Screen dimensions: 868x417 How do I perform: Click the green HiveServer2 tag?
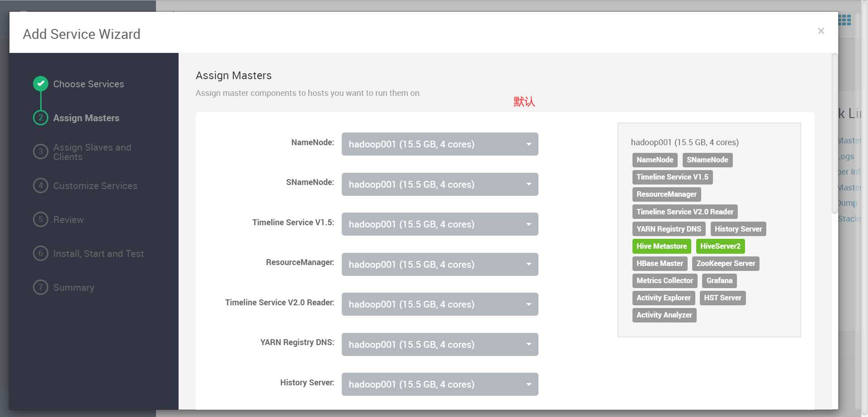pyautogui.click(x=720, y=246)
